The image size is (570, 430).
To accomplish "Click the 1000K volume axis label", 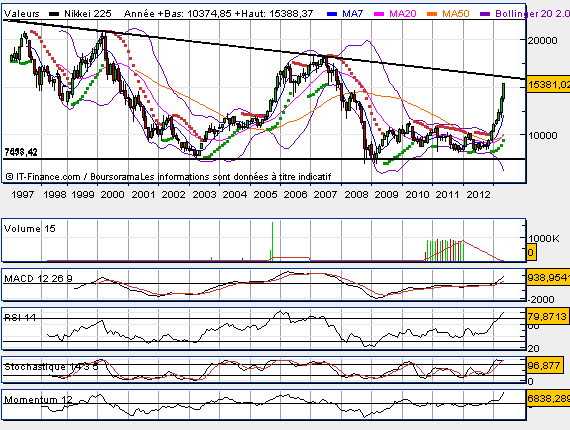I will [544, 238].
